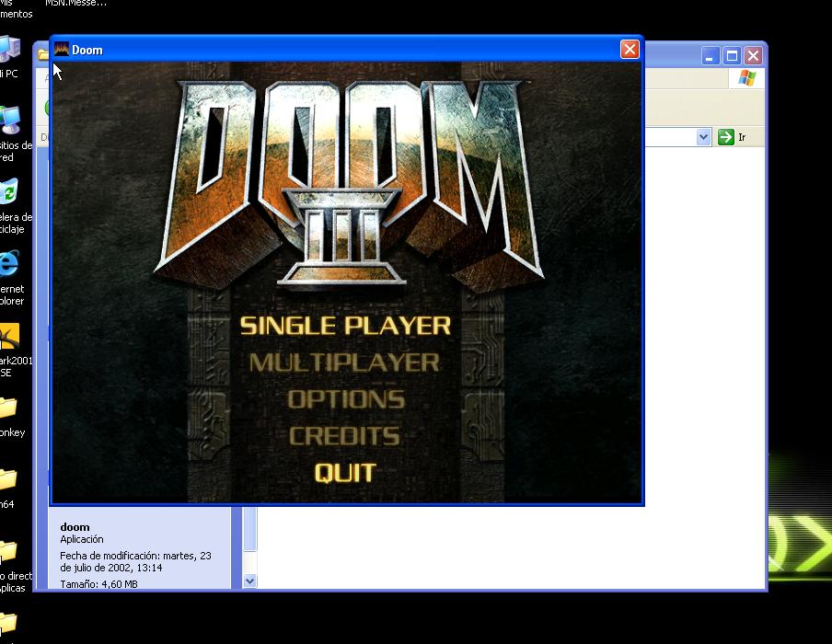The width and height of the screenshot is (832, 644).
Task: Maximize the Explorer window behind Doom
Action: (x=732, y=55)
